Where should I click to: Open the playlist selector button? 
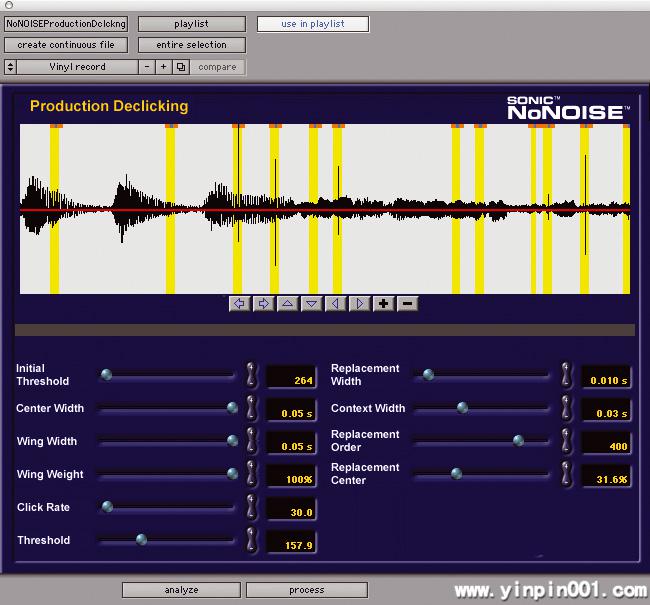pos(192,24)
